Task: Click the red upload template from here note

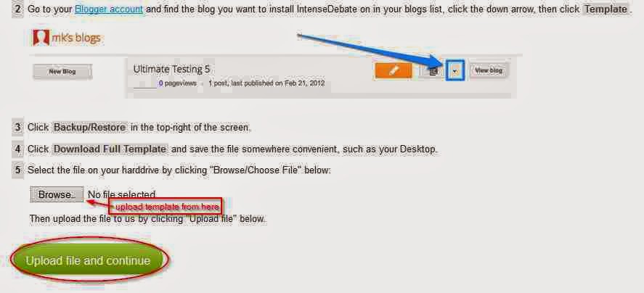Action: (x=166, y=207)
